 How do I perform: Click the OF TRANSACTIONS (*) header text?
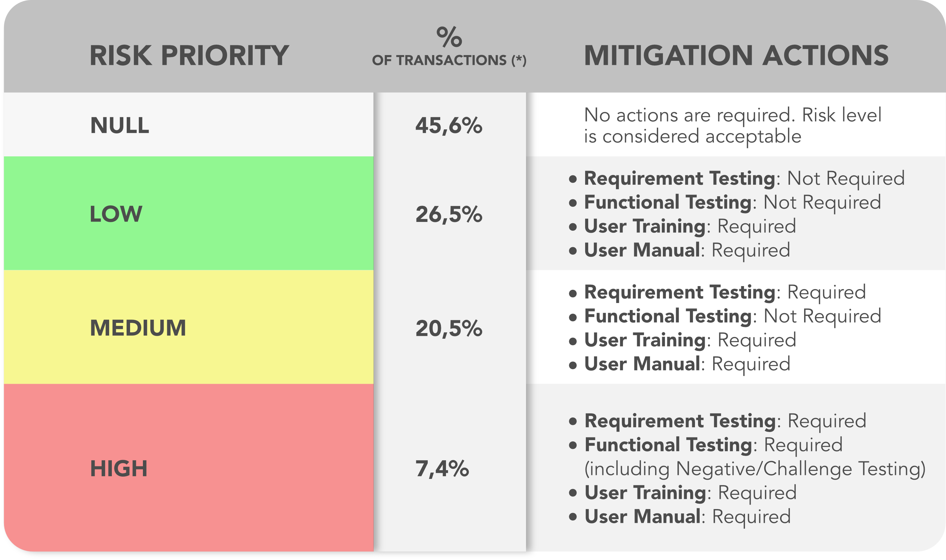449,60
